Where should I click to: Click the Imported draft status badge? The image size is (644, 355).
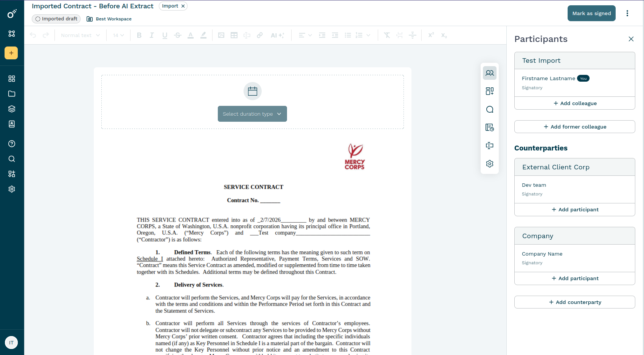click(x=56, y=19)
